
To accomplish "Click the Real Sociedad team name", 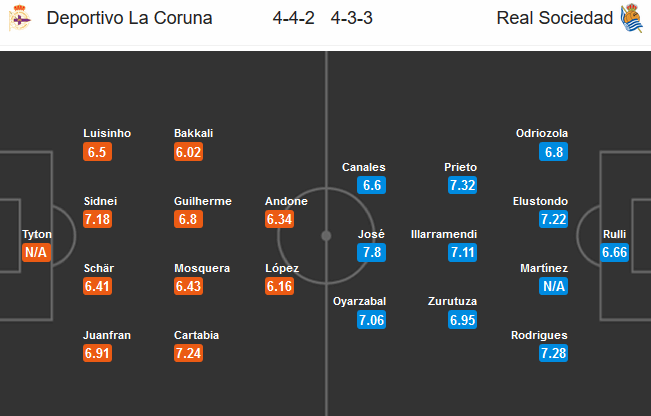I will tap(552, 18).
